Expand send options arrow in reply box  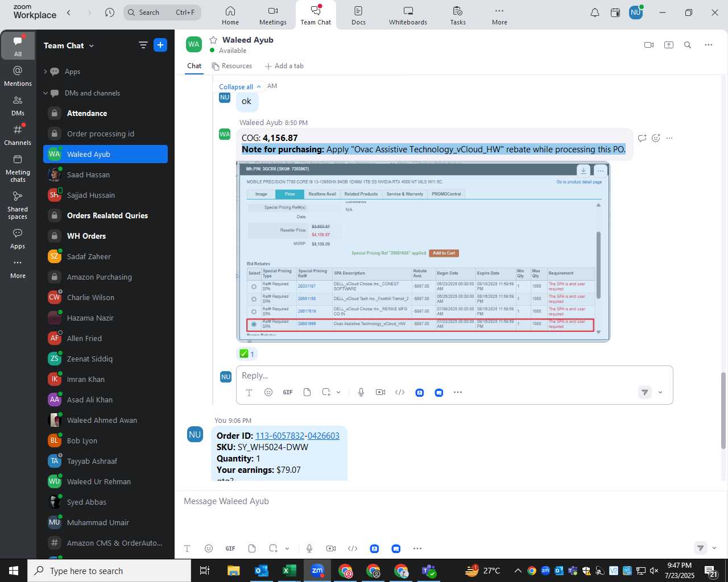point(660,392)
